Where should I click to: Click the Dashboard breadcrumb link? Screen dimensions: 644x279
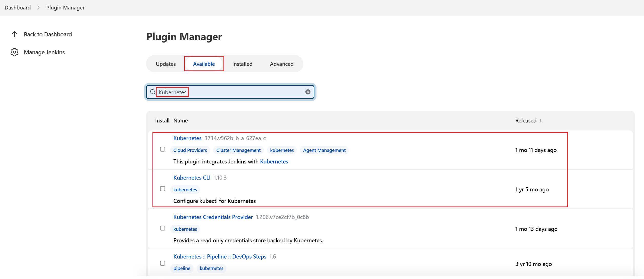pos(18,8)
